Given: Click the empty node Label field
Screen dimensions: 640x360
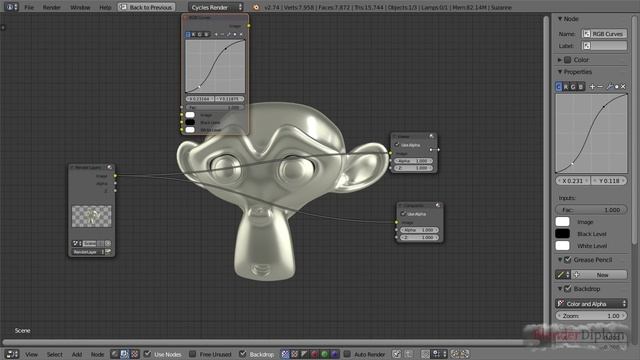Looking at the screenshot, I should click(604, 46).
